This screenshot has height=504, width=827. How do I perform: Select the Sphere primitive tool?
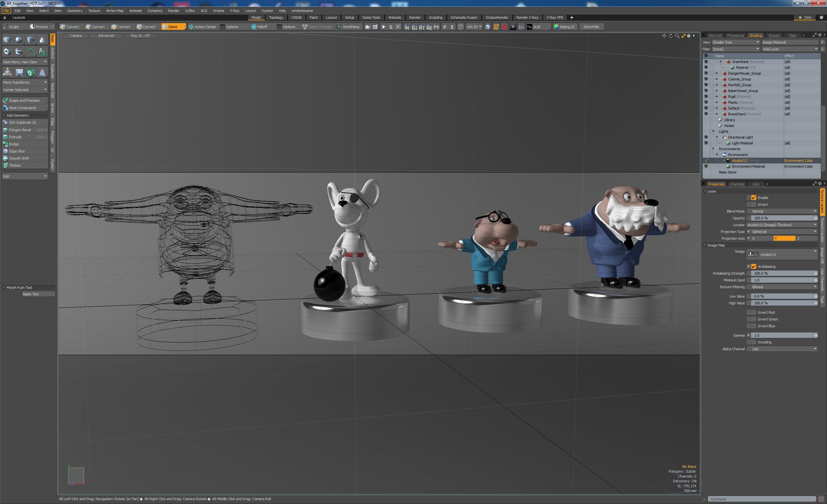(18, 40)
